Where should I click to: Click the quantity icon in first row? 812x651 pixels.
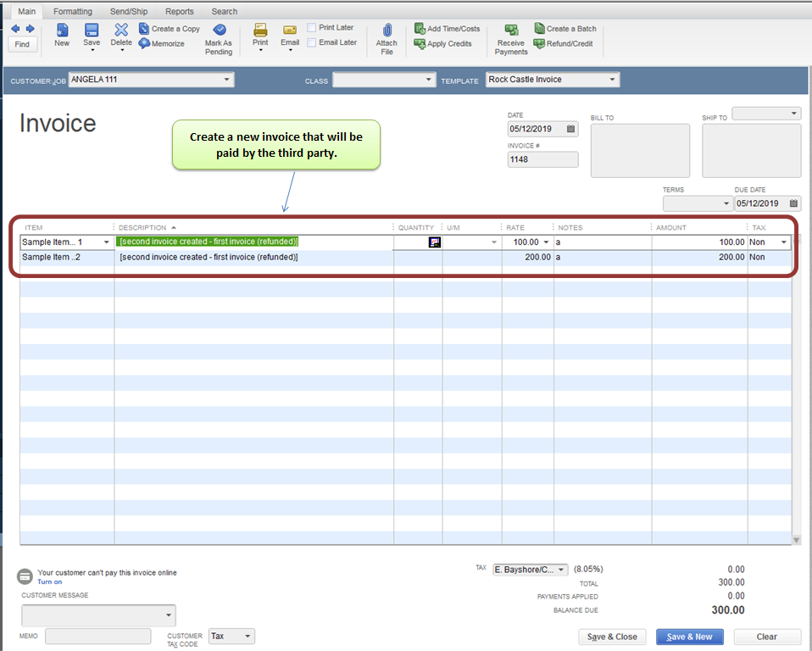pos(435,242)
